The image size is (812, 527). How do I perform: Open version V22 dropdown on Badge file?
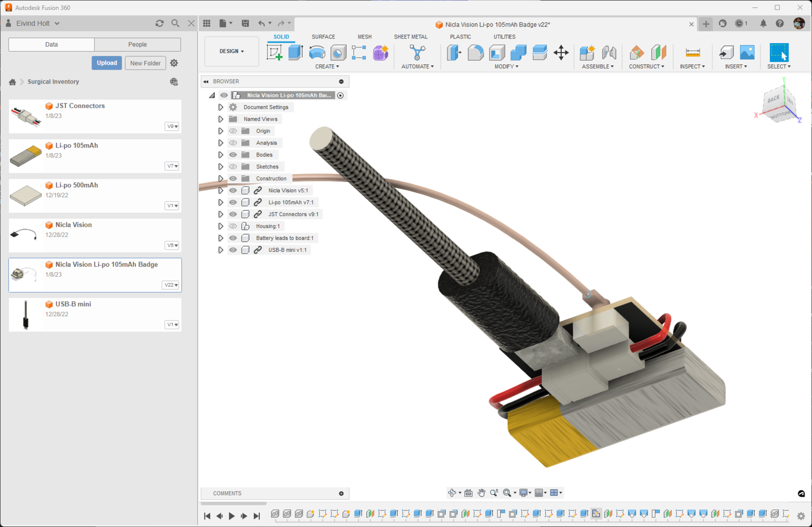pos(171,285)
